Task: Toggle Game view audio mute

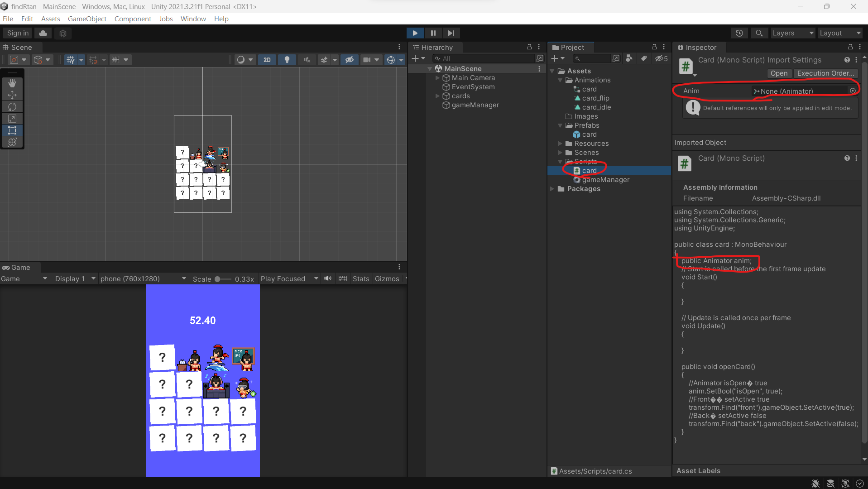Action: [328, 279]
